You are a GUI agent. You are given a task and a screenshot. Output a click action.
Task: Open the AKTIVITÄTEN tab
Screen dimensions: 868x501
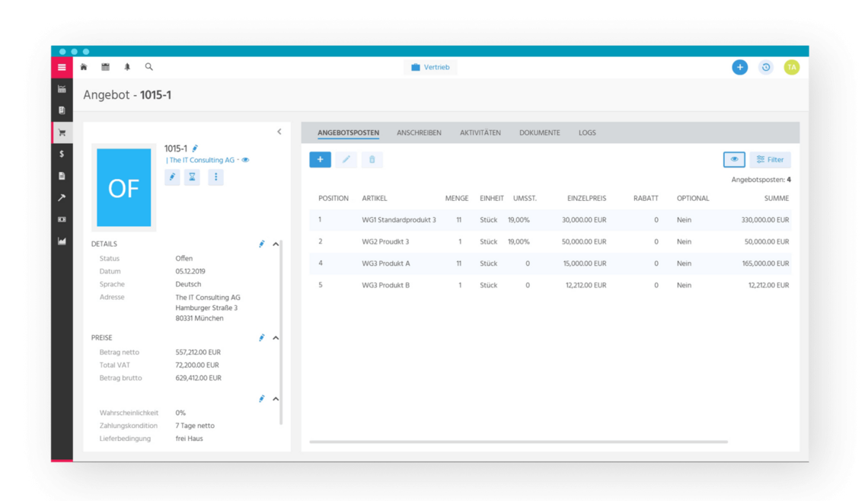click(x=480, y=132)
